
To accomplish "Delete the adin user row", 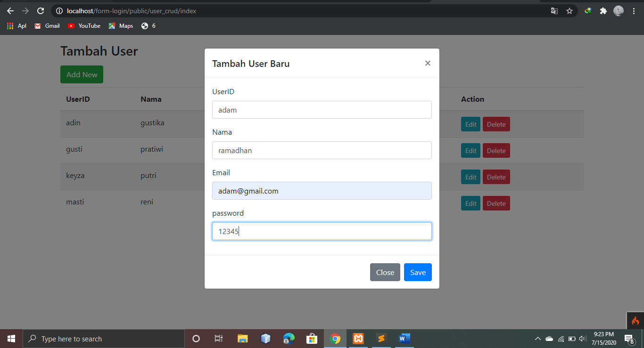I will [496, 124].
